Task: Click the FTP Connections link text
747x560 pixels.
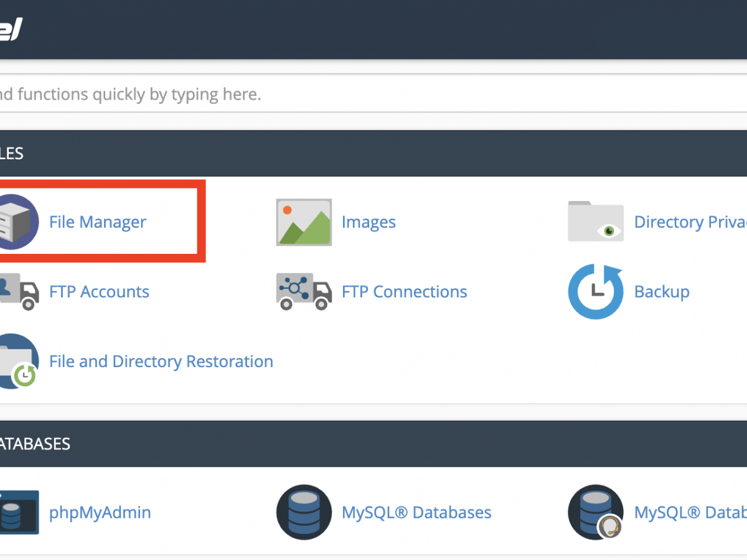Action: point(405,292)
